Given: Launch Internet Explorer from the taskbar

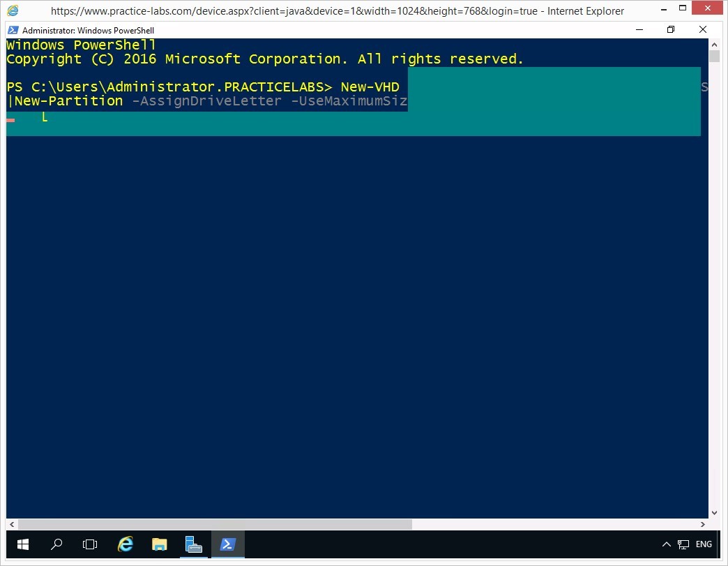Looking at the screenshot, I should click(x=126, y=544).
